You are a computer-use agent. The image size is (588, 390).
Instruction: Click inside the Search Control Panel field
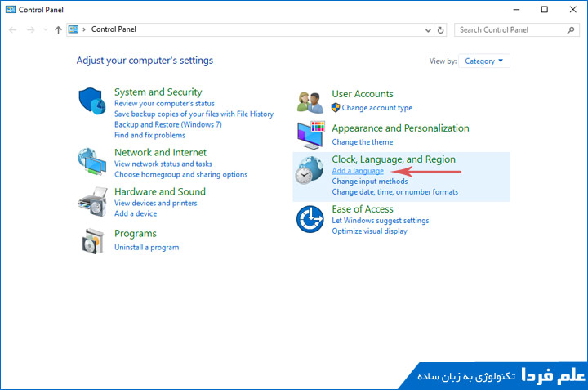510,29
